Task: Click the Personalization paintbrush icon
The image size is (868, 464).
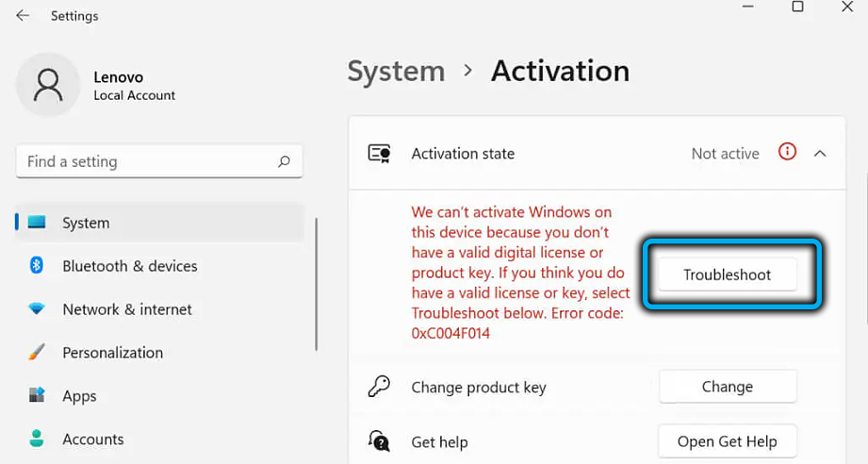Action: coord(37,353)
